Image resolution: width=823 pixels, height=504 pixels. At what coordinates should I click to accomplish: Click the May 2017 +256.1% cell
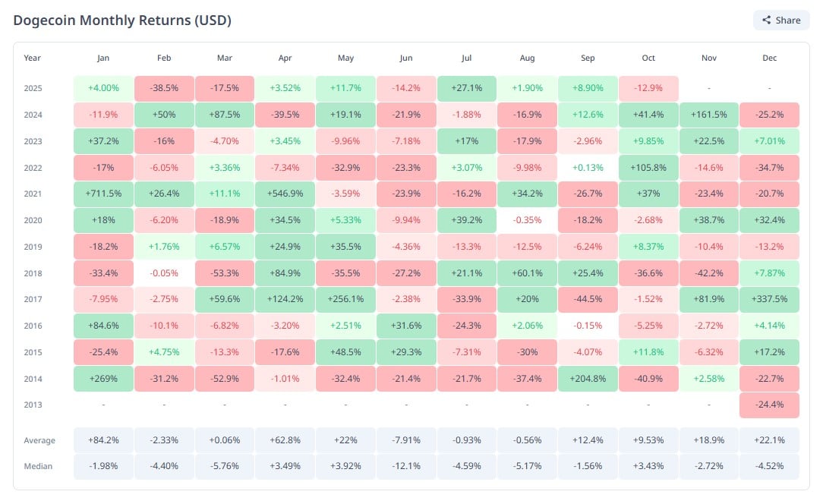pyautogui.click(x=345, y=299)
